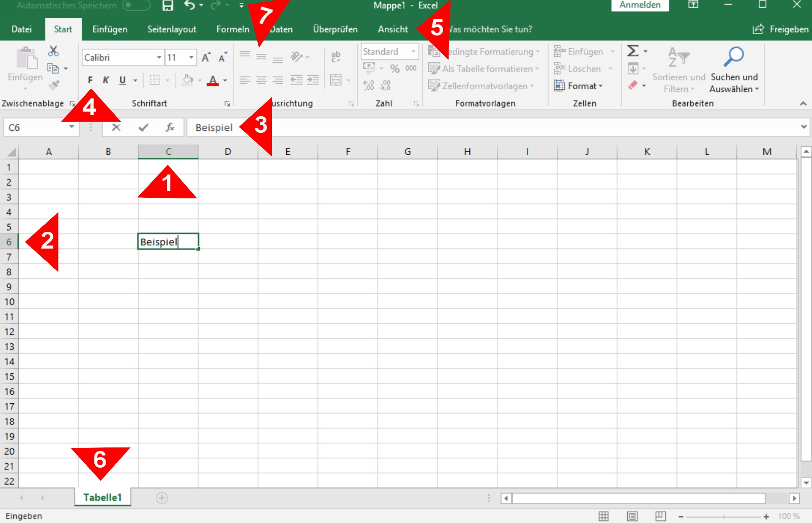Open the Seitenlayout ribbon tab
The image size is (812, 523).
[172, 29]
